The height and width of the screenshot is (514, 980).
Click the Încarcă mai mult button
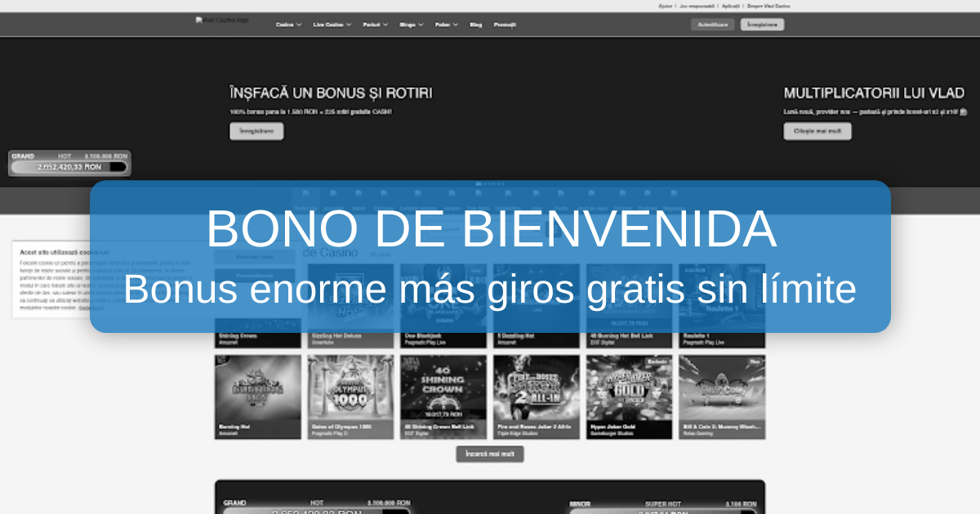(490, 454)
